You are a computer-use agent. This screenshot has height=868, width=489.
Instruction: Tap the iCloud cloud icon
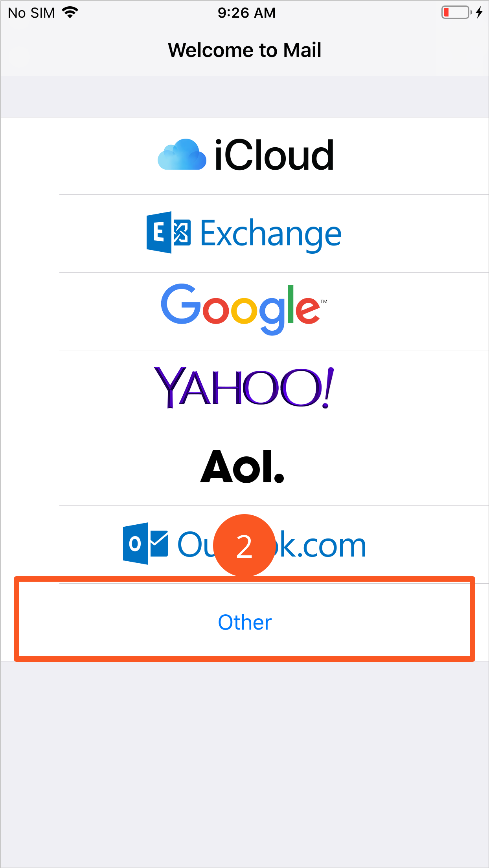tap(182, 154)
